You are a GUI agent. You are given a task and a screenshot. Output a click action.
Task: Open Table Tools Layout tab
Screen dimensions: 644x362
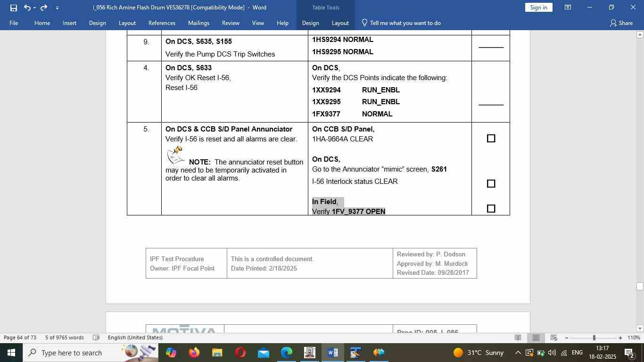[340, 23]
